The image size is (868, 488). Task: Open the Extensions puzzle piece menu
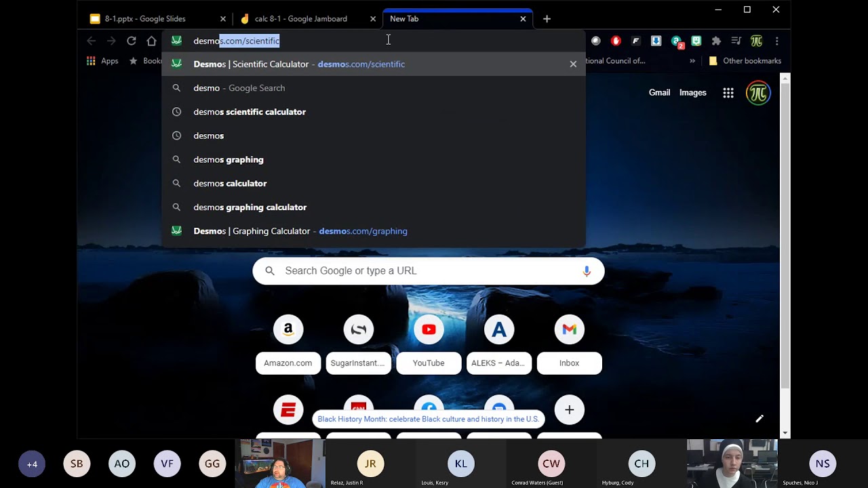(716, 41)
